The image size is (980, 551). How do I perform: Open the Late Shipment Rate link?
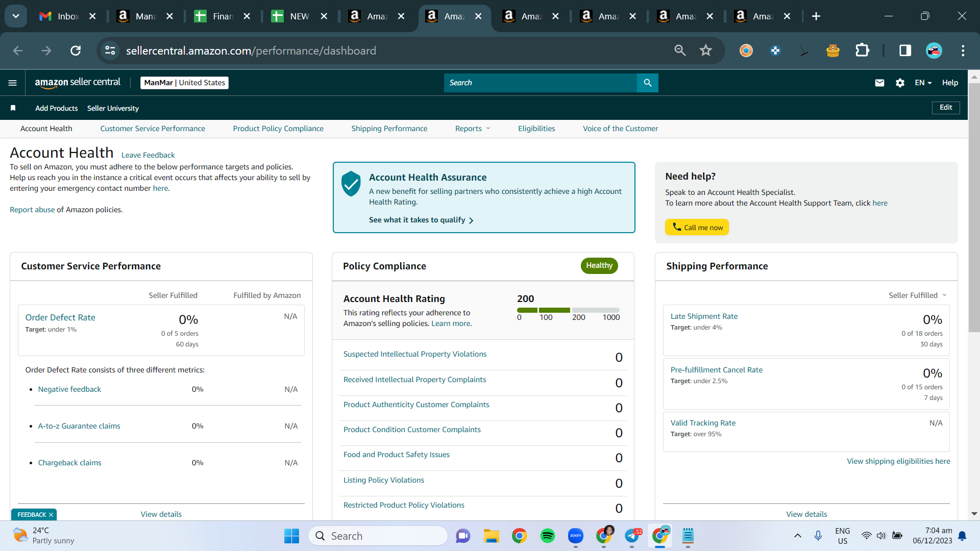click(x=704, y=316)
